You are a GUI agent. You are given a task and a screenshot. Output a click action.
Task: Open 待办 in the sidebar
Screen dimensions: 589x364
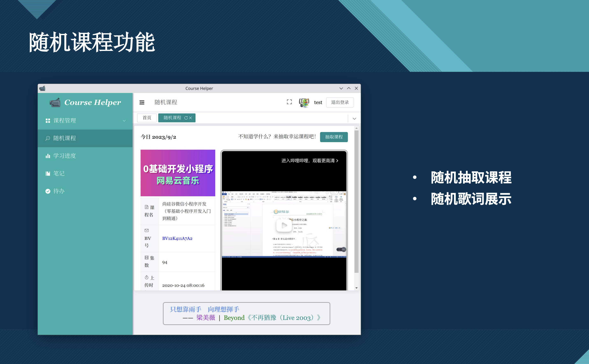59,191
